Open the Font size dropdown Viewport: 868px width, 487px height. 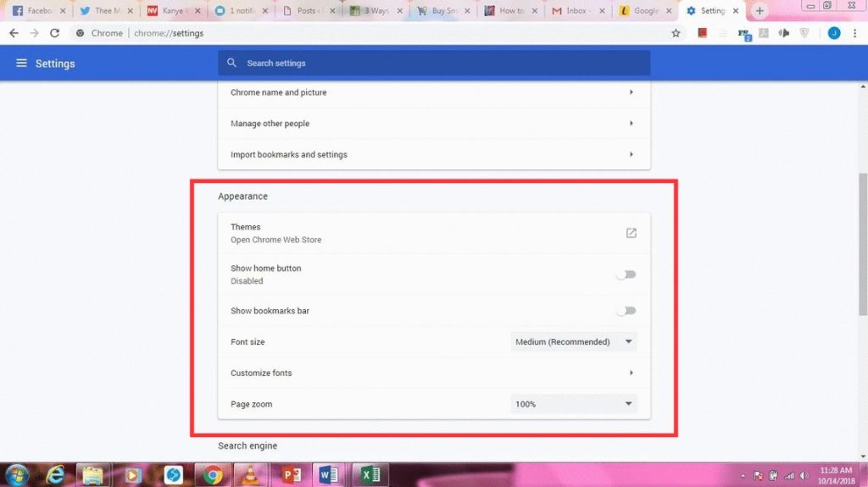(574, 342)
